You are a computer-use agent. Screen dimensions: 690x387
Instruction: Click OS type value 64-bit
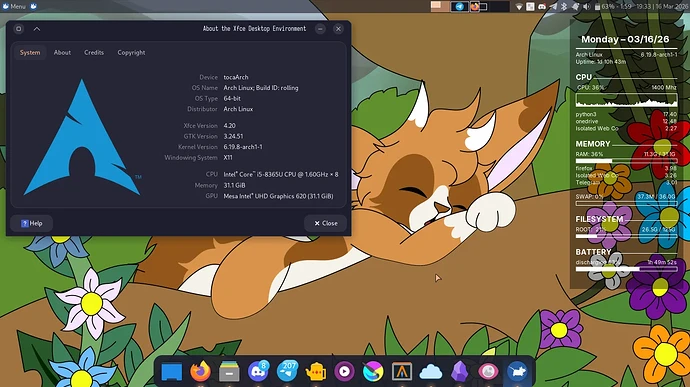coord(232,98)
